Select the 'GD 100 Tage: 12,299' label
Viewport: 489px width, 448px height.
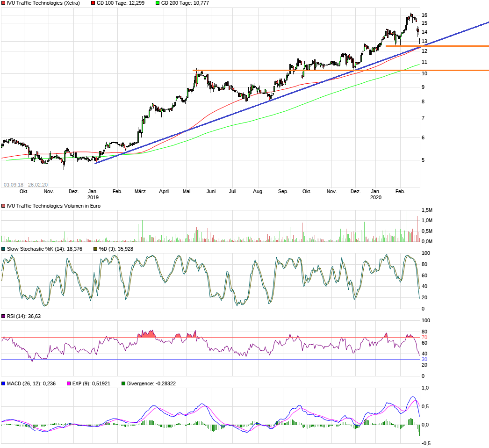pos(120,3)
